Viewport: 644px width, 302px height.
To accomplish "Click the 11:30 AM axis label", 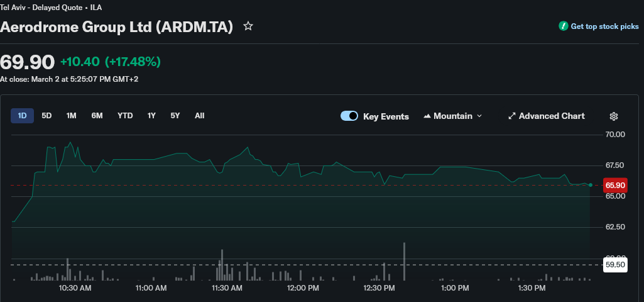I will [x=227, y=288].
